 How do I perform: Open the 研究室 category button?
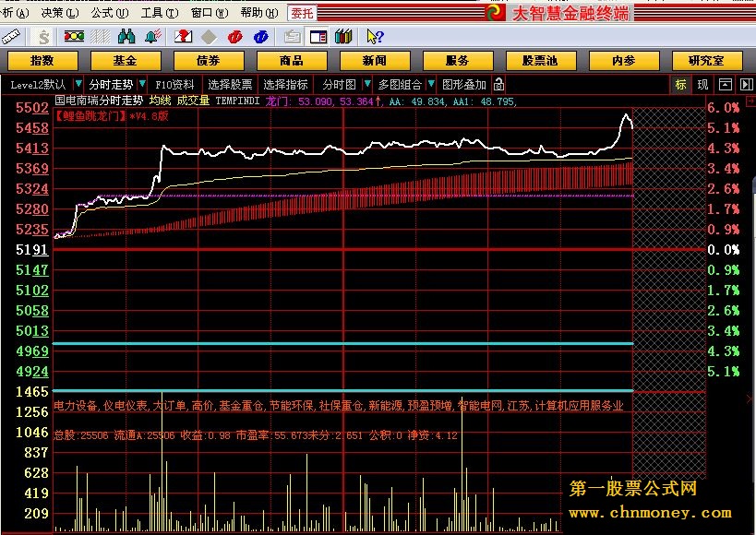pos(707,61)
